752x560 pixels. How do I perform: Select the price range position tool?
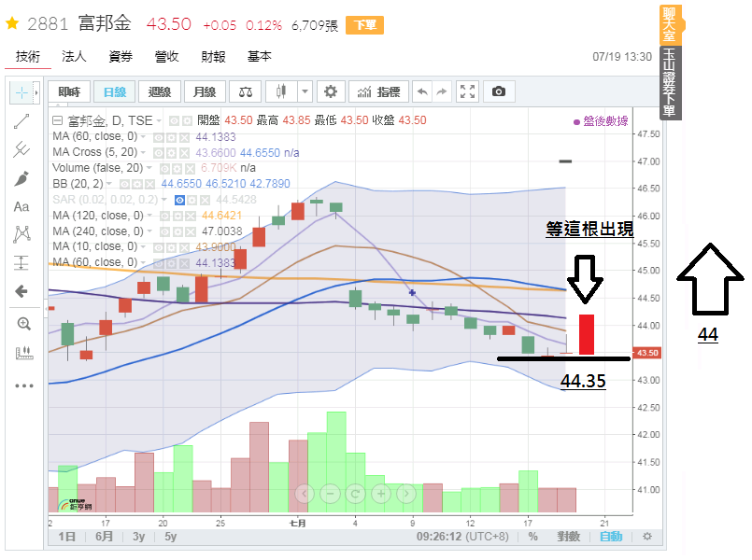(21, 262)
